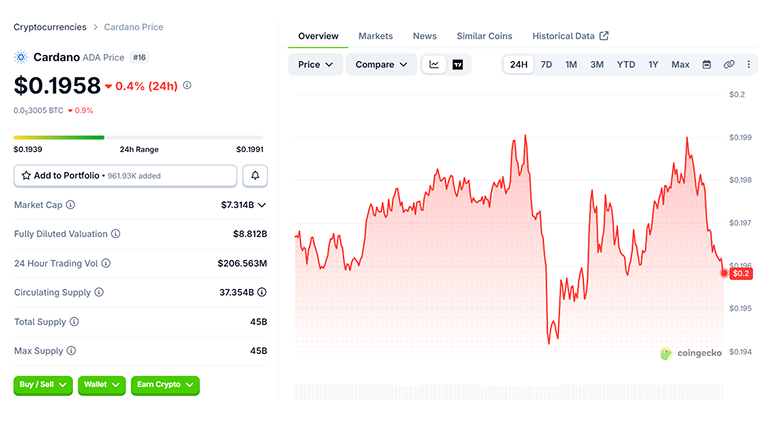Click the $0.1991 range high value
Image resolution: width=768 pixels, height=432 pixels.
tap(250, 149)
